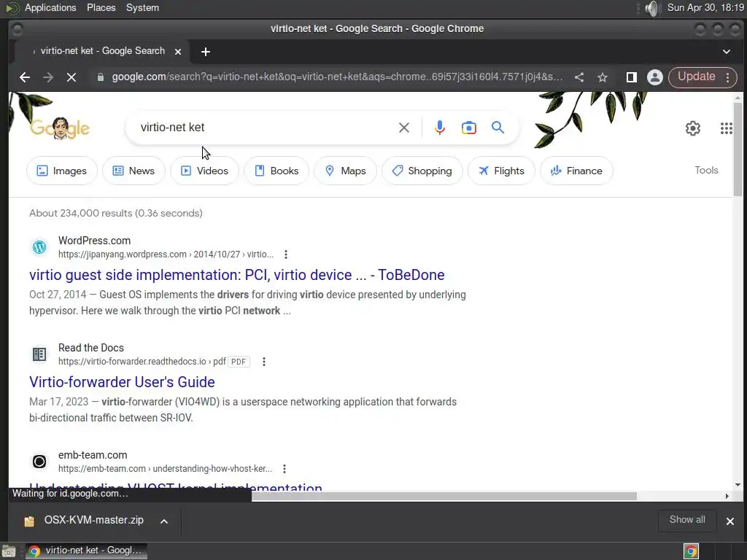Open Google quick settings gear
This screenshot has width=747, height=560.
693,128
